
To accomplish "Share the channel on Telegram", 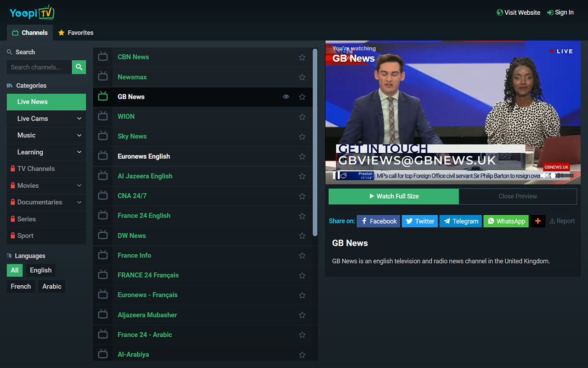I will pos(461,221).
